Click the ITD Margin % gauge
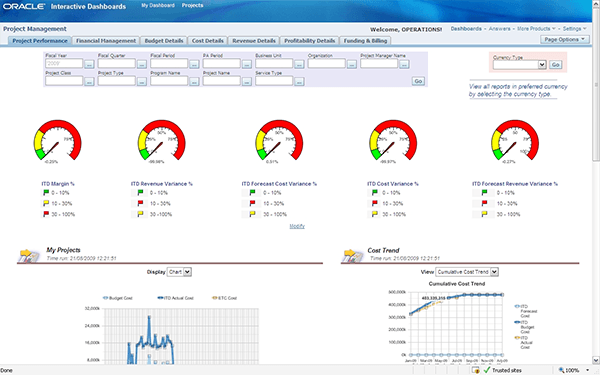The height and width of the screenshot is (375, 600). coord(57,141)
